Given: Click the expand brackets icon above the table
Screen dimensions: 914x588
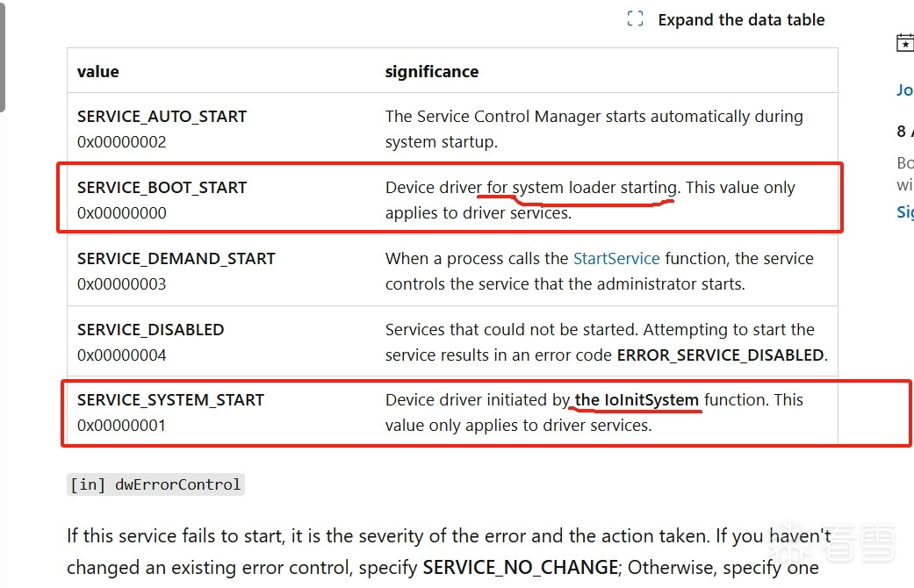Looking at the screenshot, I should pyautogui.click(x=636, y=19).
